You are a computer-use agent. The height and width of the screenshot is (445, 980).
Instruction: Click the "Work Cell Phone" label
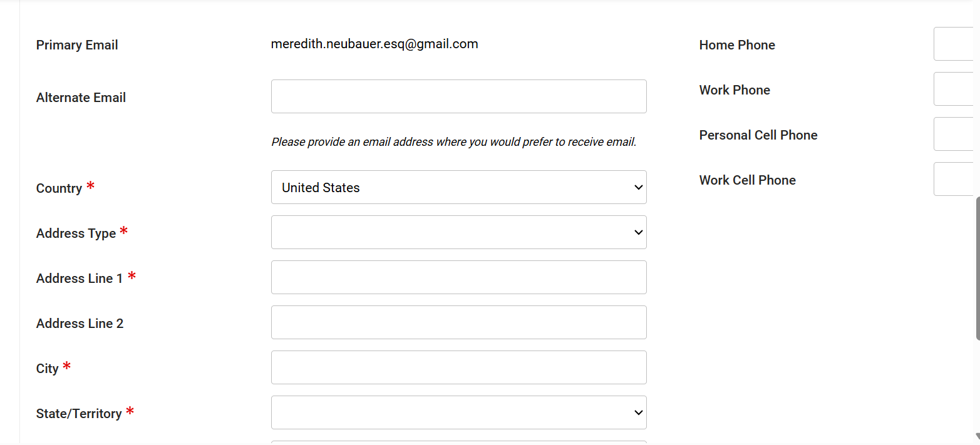point(747,180)
